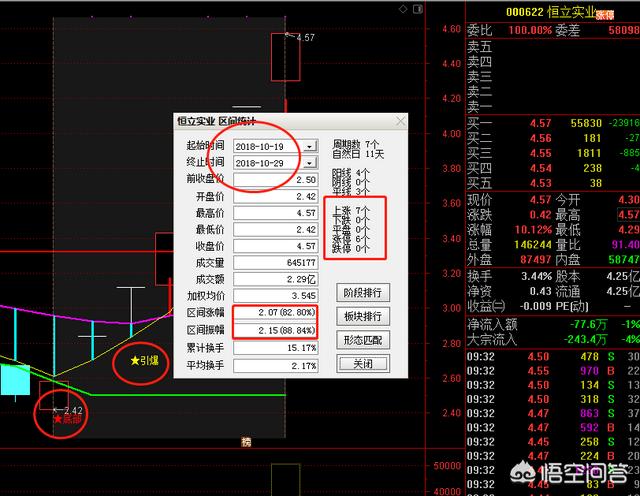Click the 净流入额 value -77.6万

[x=588, y=325]
